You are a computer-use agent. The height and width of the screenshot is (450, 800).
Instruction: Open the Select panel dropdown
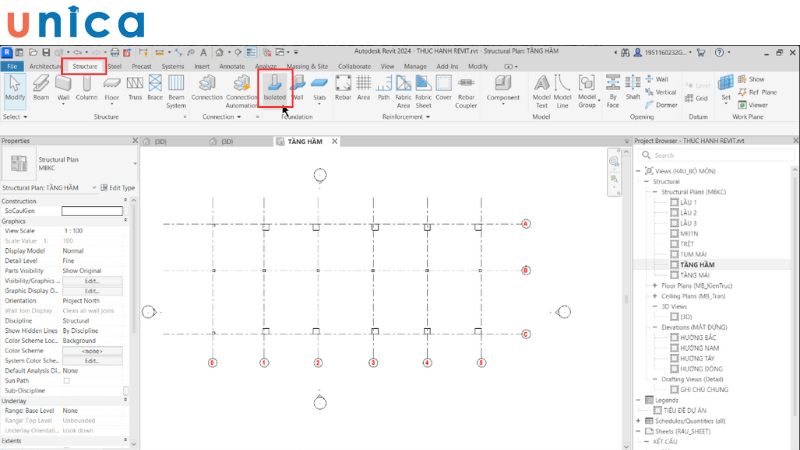point(15,117)
